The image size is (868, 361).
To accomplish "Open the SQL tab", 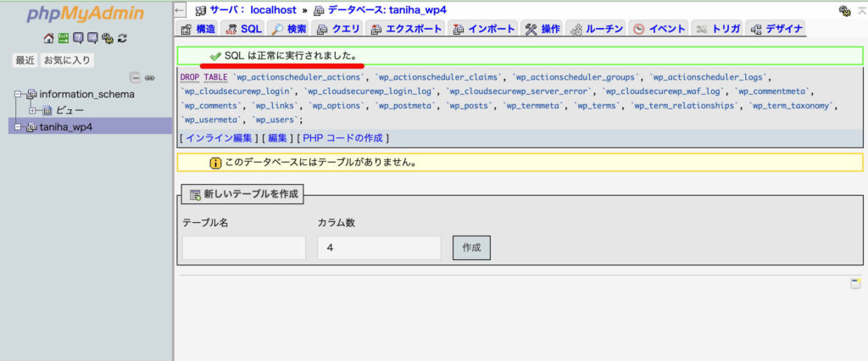I will click(x=243, y=30).
